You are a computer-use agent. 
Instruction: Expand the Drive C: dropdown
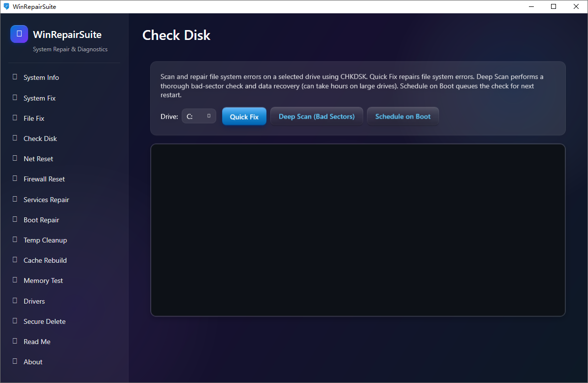[199, 116]
